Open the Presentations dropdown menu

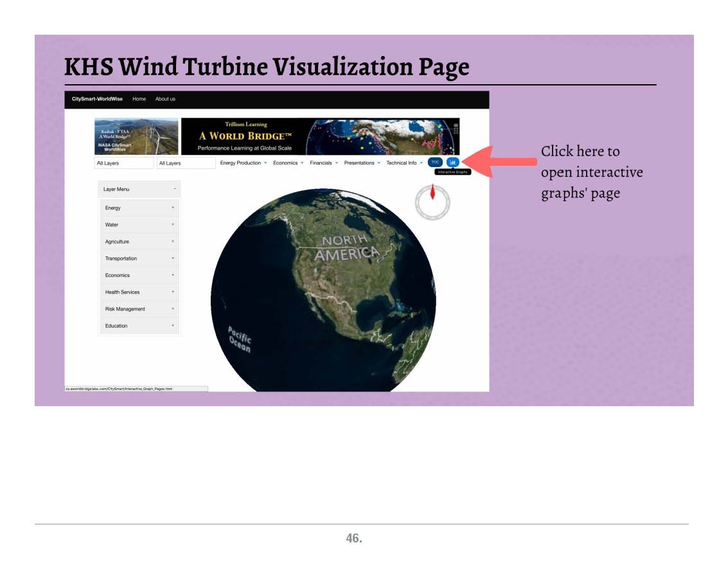pyautogui.click(x=362, y=163)
